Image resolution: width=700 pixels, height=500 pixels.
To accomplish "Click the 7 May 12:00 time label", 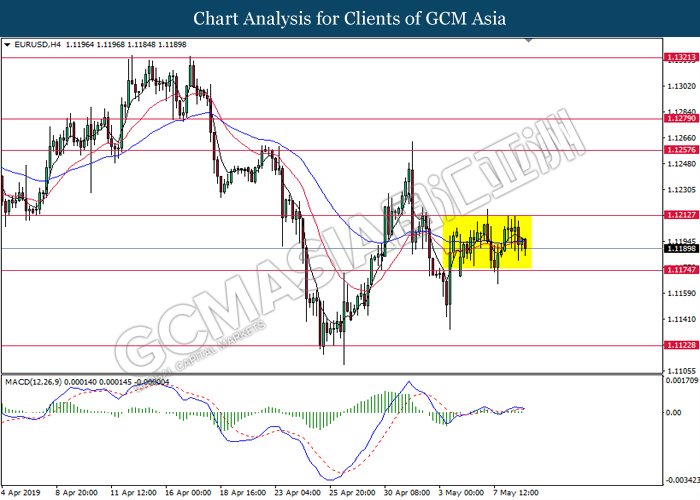I will click(x=516, y=493).
